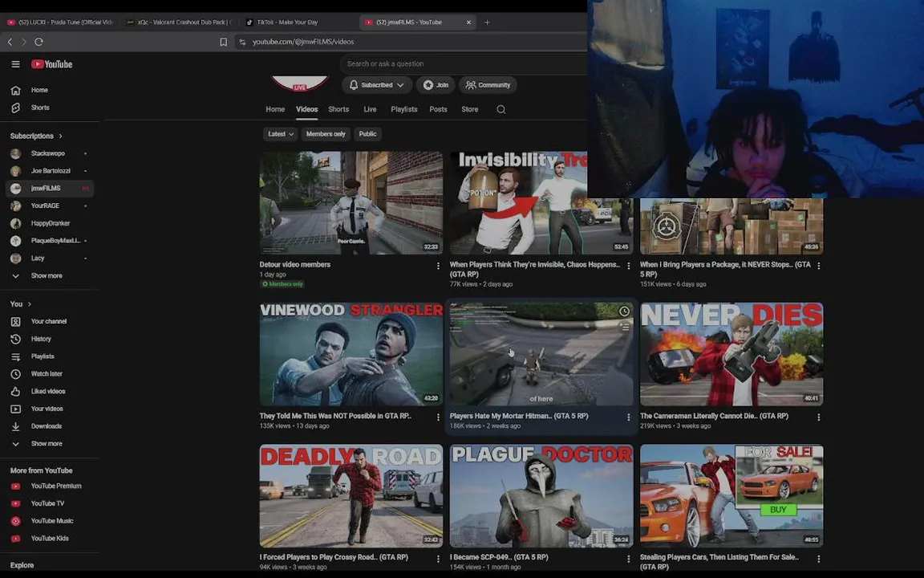The image size is (924, 578).
Task: Click the browser forward arrow
Action: point(24,42)
